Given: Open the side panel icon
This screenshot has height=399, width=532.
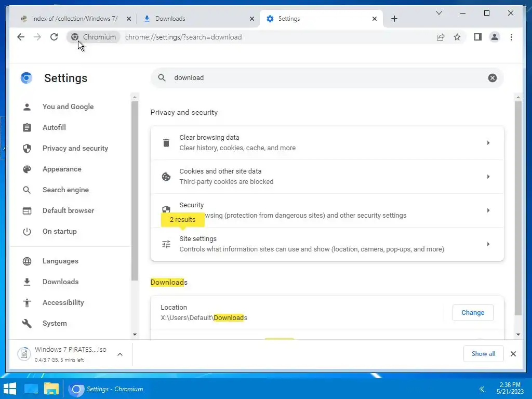Looking at the screenshot, I should coord(478,37).
